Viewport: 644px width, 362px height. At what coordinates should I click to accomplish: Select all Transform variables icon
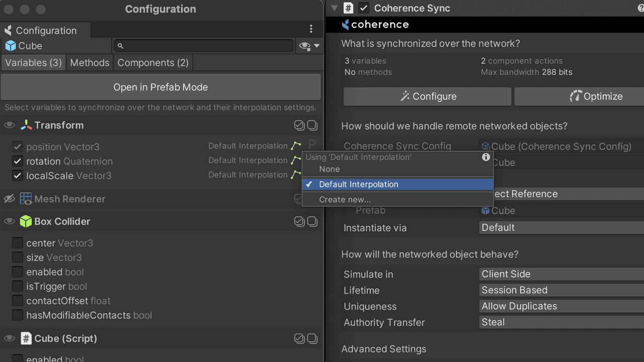click(299, 125)
